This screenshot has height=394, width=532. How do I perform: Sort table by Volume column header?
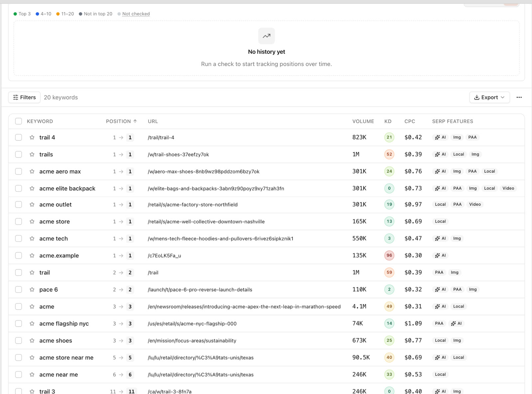(363, 121)
